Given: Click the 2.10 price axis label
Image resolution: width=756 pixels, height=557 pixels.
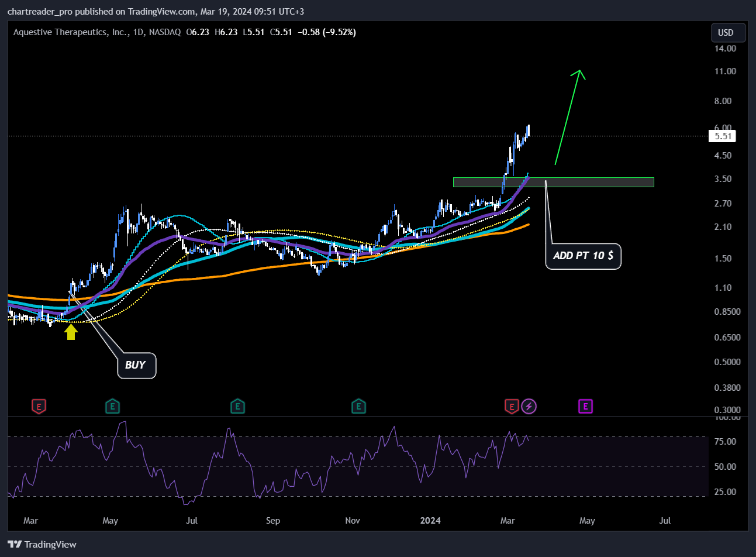Looking at the screenshot, I should 723,227.
